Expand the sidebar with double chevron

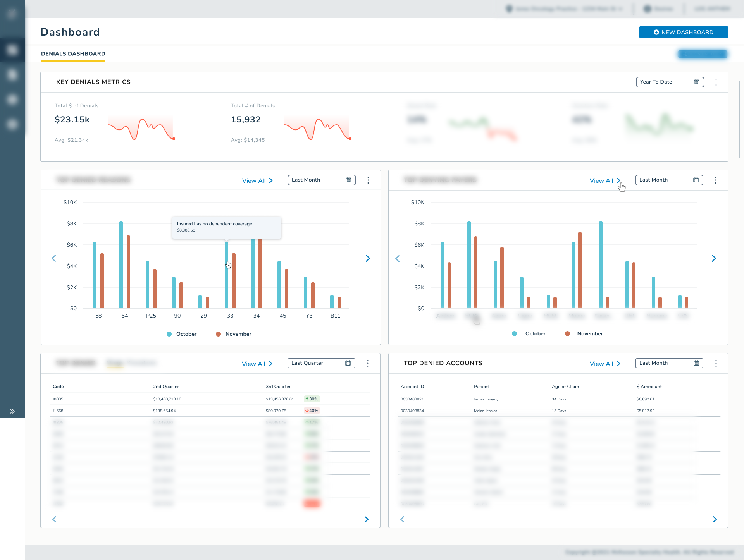12,411
